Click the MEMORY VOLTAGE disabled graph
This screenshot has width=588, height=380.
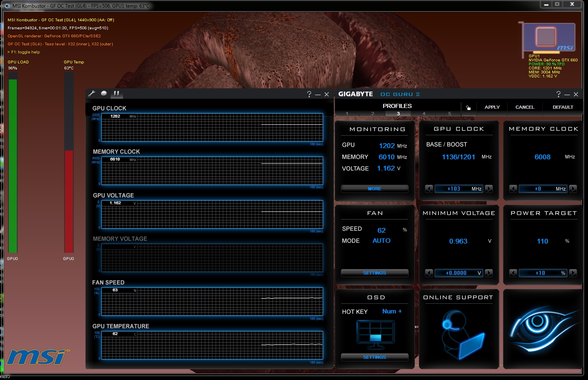pos(212,258)
